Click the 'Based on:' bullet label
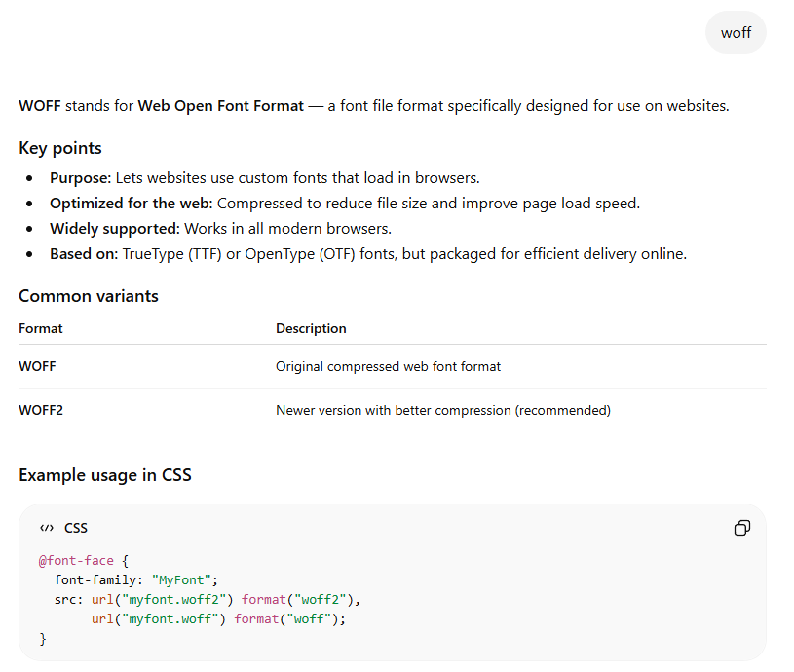Viewport: 794px width, 672px height. 84,254
